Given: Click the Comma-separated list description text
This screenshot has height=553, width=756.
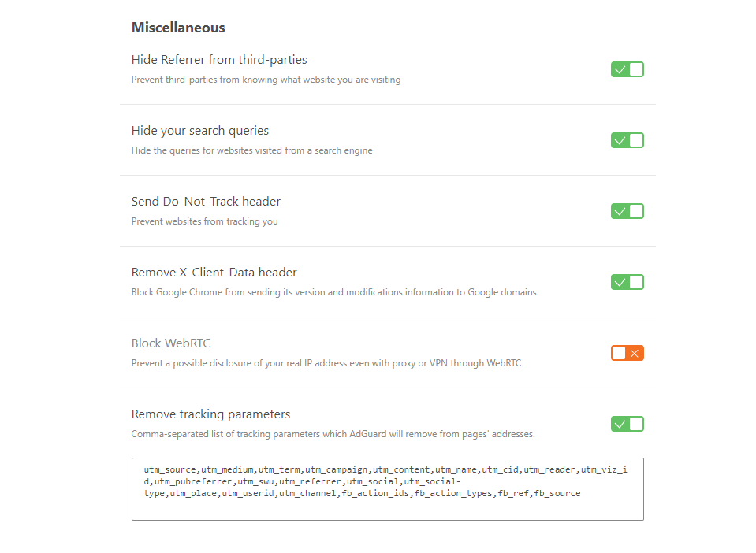Looking at the screenshot, I should coord(333,434).
